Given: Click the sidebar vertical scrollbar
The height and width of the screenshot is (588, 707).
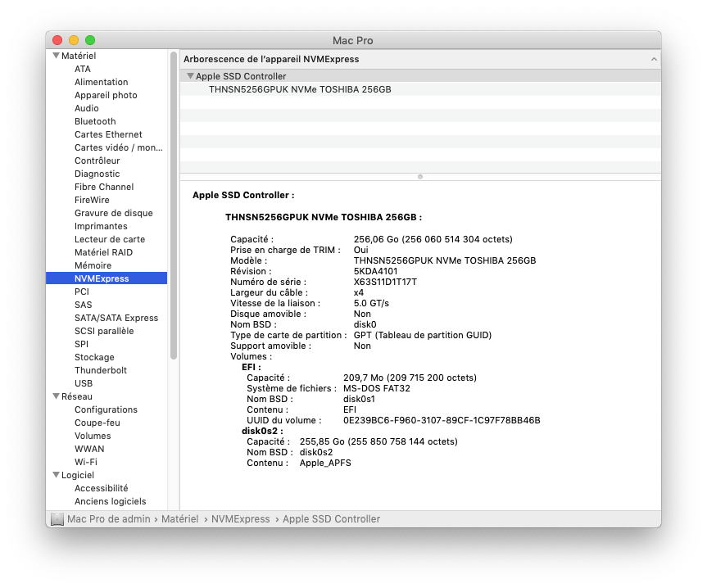Looking at the screenshot, I should pos(174,206).
